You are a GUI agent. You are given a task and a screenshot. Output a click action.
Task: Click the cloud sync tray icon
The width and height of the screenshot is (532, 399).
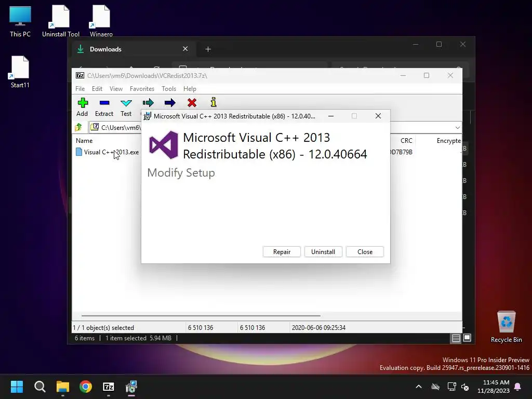pos(435,387)
